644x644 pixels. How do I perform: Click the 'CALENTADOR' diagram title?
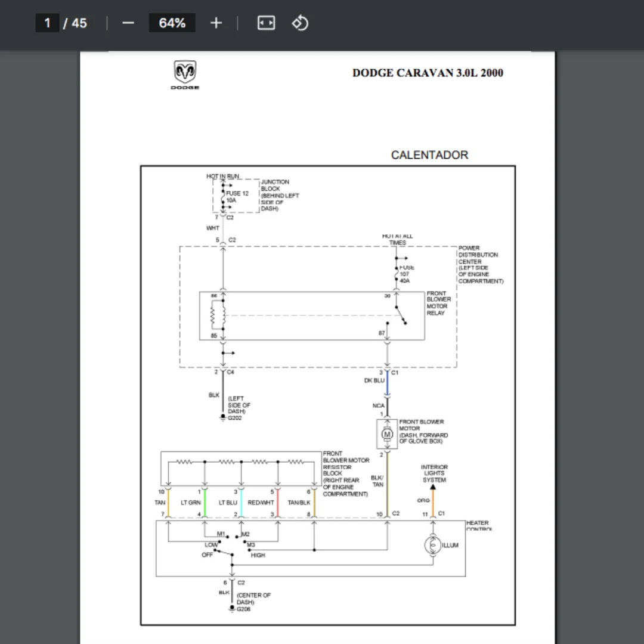click(429, 155)
